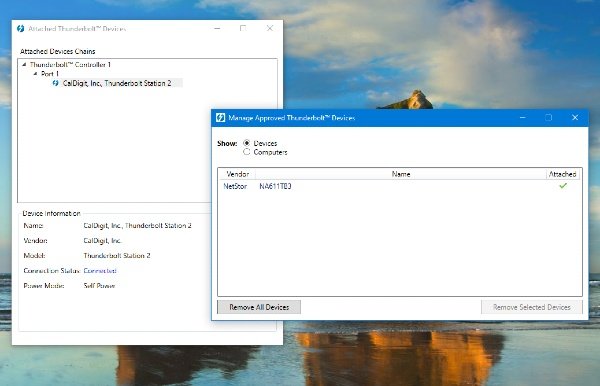Screen dimensions: 600x386
Task: Select Thunderbolt Controller 1 tree label
Action: coord(70,64)
